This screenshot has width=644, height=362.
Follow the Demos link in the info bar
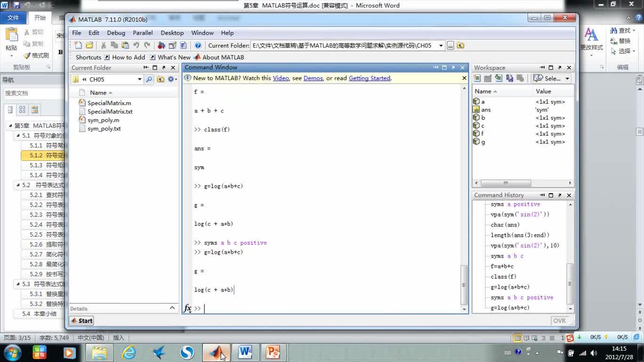coord(313,78)
